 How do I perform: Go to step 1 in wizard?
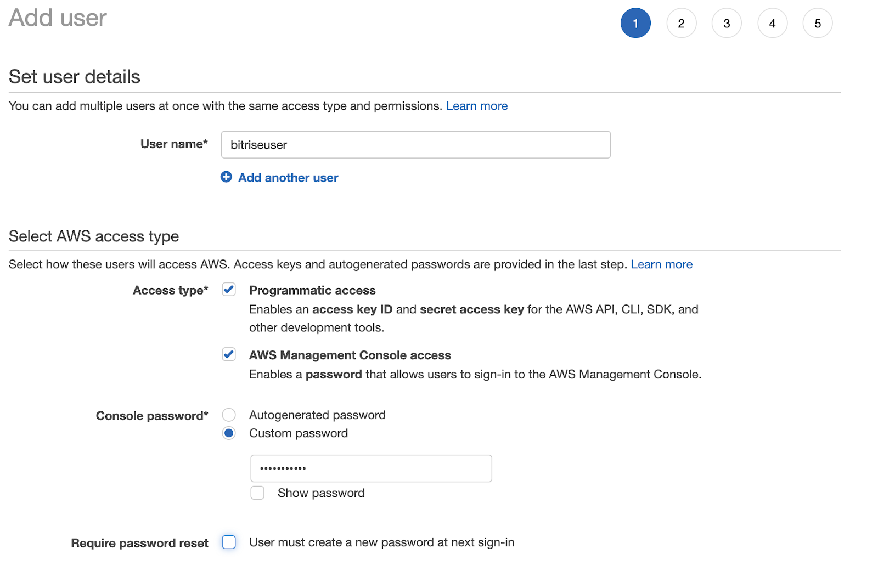click(x=635, y=23)
